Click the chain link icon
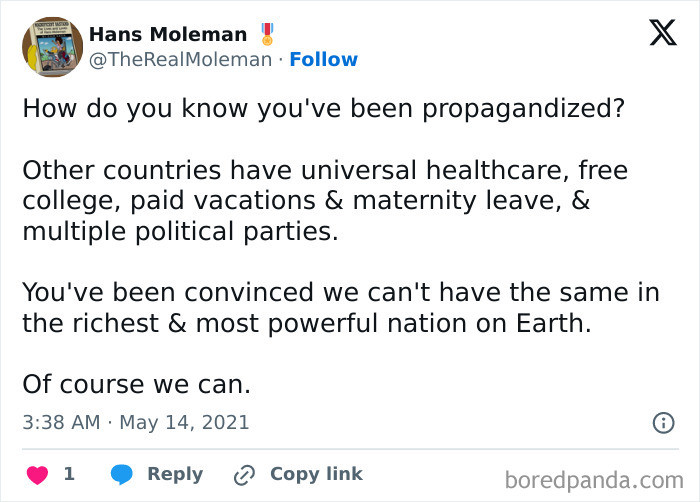Image resolution: width=700 pixels, height=502 pixels. [x=245, y=475]
